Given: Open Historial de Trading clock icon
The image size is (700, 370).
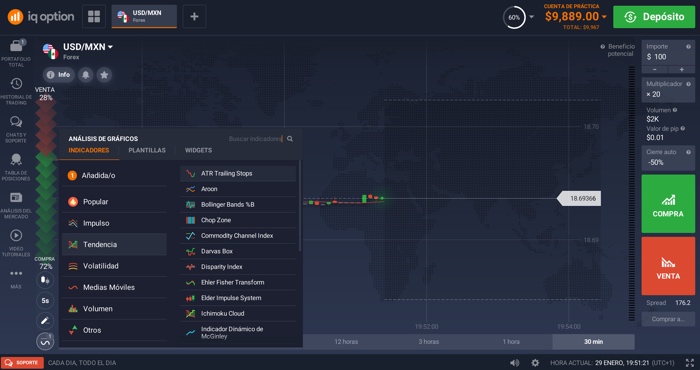Looking at the screenshot, I should (16, 83).
